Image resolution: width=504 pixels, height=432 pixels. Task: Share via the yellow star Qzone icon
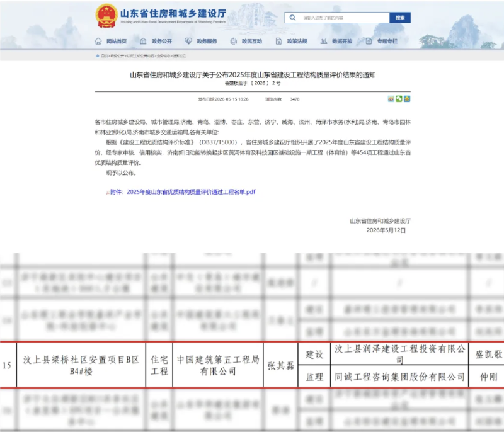[407, 99]
